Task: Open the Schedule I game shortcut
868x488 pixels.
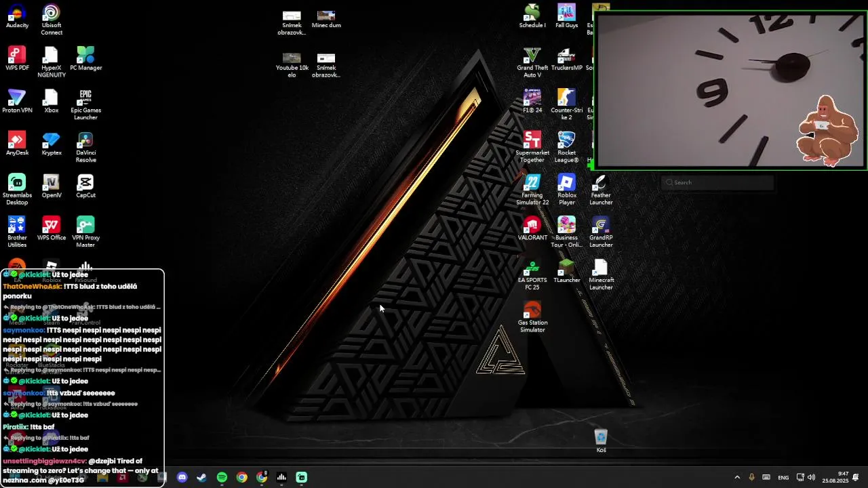Action: click(532, 17)
